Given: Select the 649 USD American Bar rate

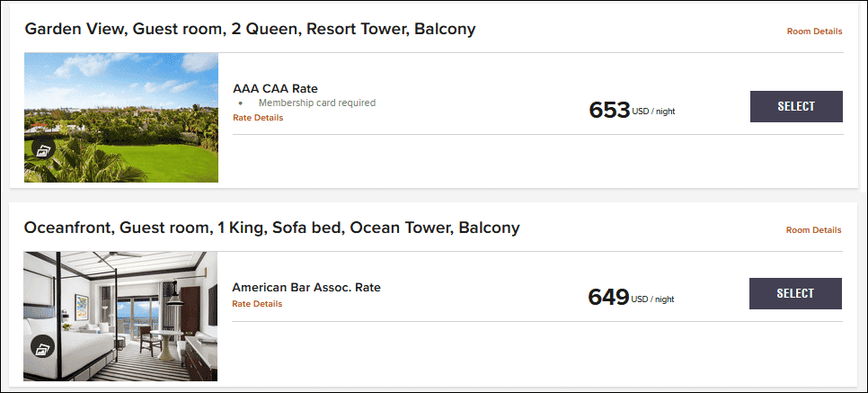Looking at the screenshot, I should 795,293.
